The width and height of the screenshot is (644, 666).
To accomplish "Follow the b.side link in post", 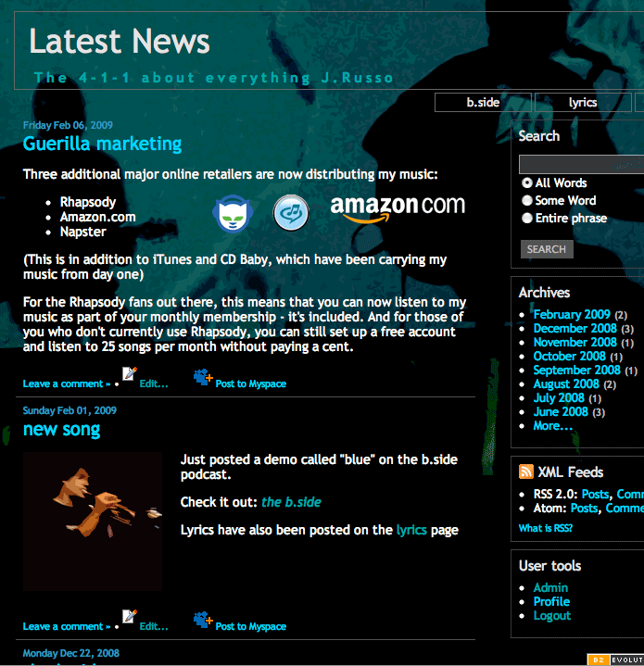I will coord(291,502).
